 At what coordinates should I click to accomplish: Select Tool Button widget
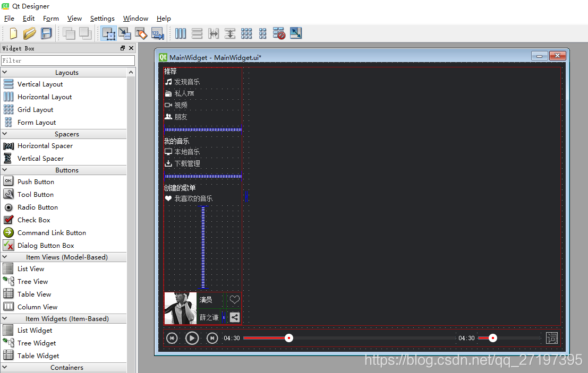click(35, 194)
